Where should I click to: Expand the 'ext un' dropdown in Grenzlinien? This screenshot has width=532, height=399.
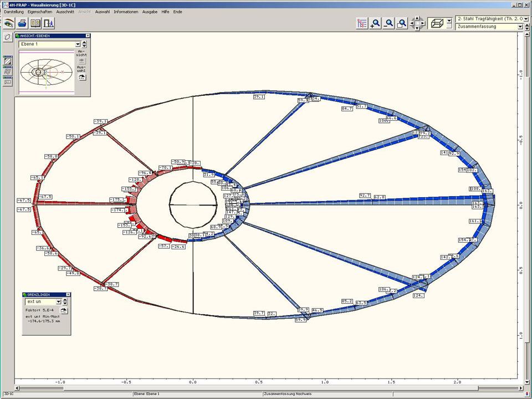click(x=58, y=301)
